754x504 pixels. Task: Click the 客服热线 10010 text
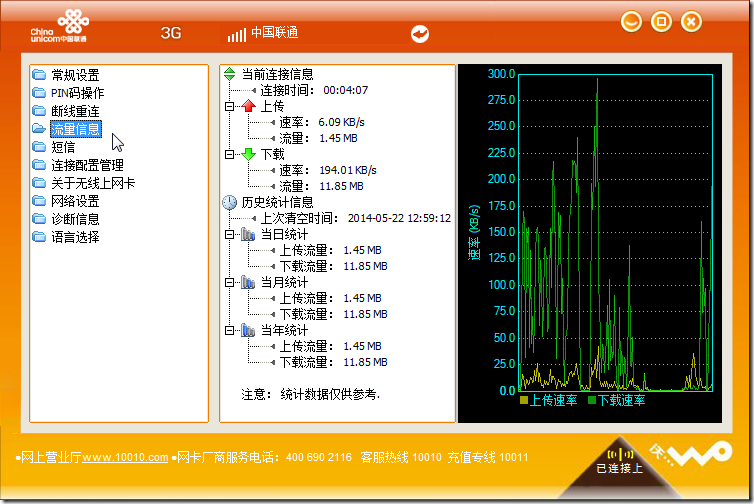401,457
